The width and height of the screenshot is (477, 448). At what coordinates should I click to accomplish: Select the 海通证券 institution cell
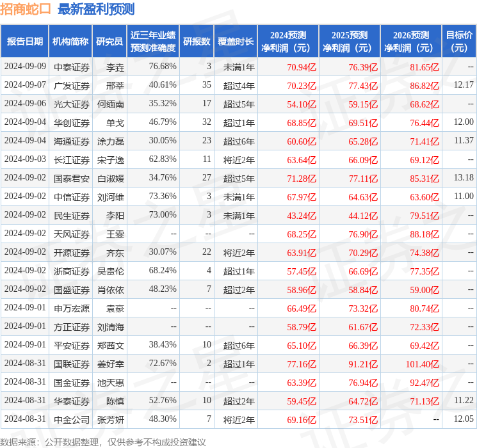click(72, 141)
